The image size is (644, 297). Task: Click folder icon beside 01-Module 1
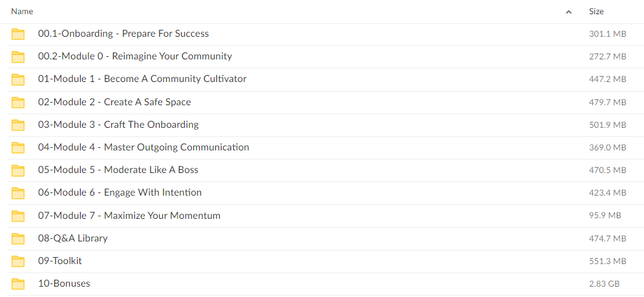18,79
